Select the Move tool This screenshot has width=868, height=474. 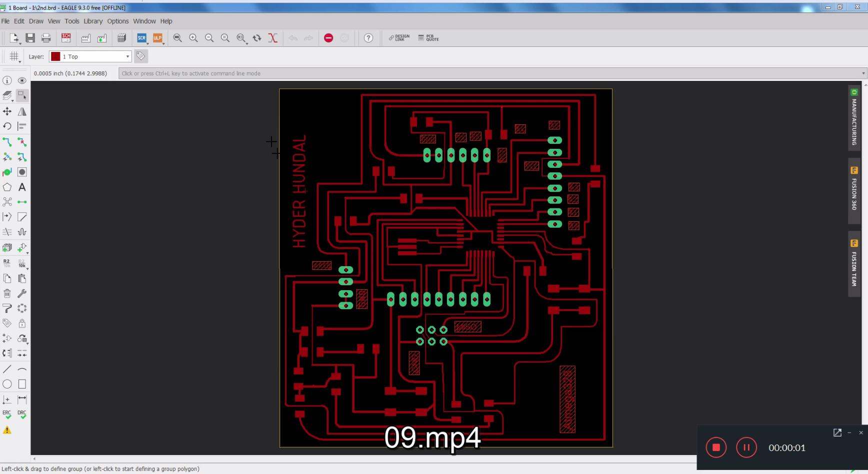click(x=7, y=111)
